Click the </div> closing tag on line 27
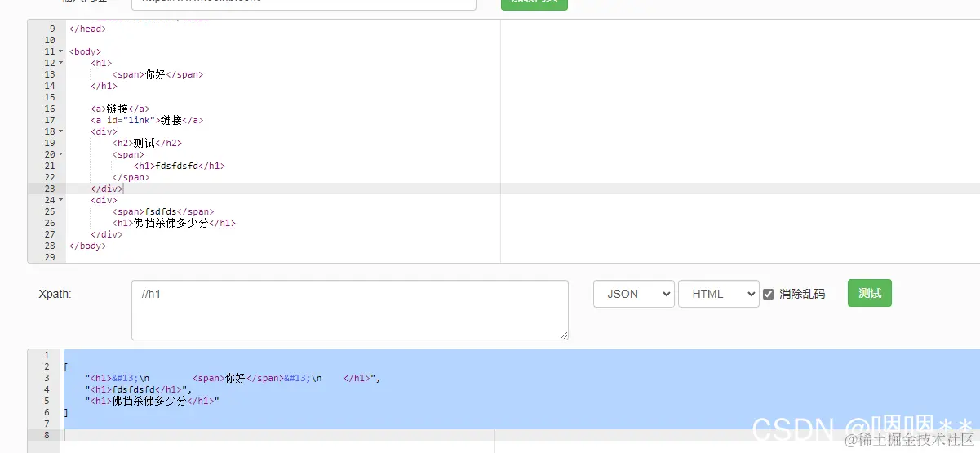Screen dimensions: 980x453 point(107,234)
